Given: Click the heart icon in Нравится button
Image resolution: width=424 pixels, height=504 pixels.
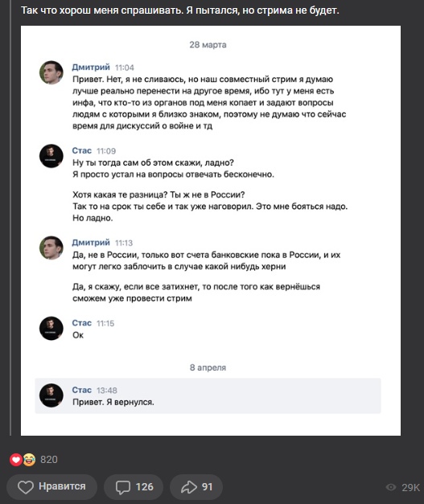Looking at the screenshot, I should (26, 487).
